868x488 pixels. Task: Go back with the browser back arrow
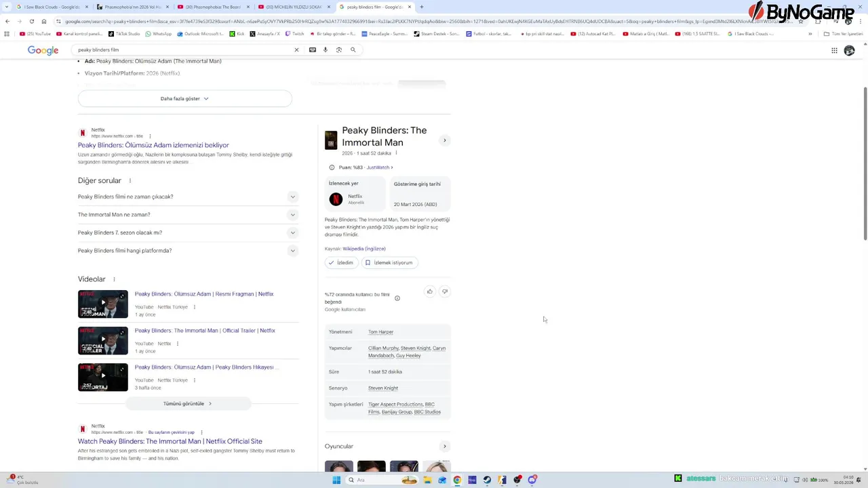pos(7,21)
